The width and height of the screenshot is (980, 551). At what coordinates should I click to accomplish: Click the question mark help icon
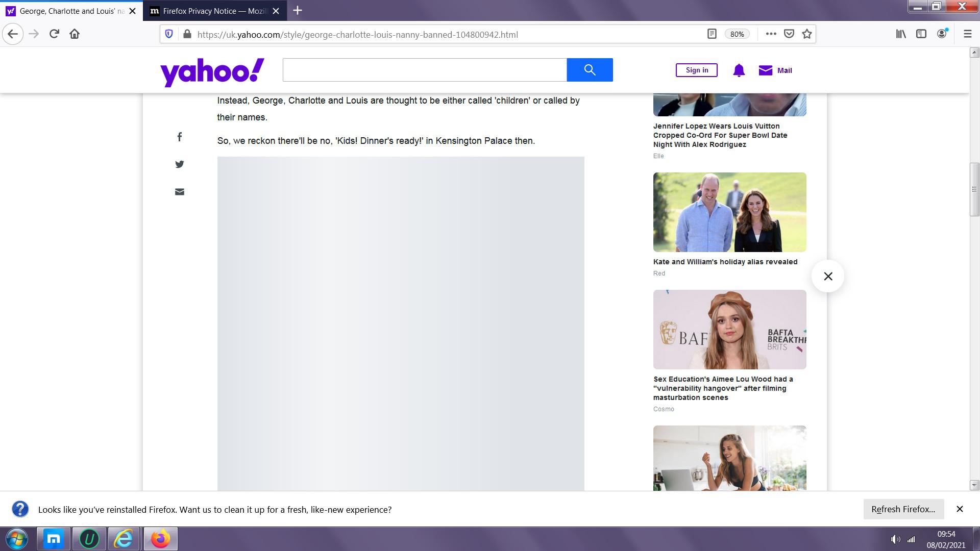[x=20, y=509]
